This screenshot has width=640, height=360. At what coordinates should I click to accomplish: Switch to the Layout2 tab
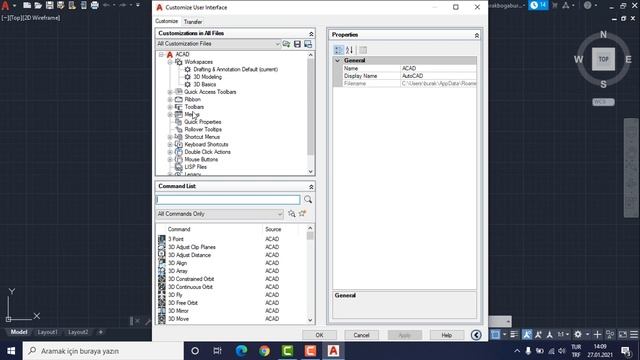(78, 332)
